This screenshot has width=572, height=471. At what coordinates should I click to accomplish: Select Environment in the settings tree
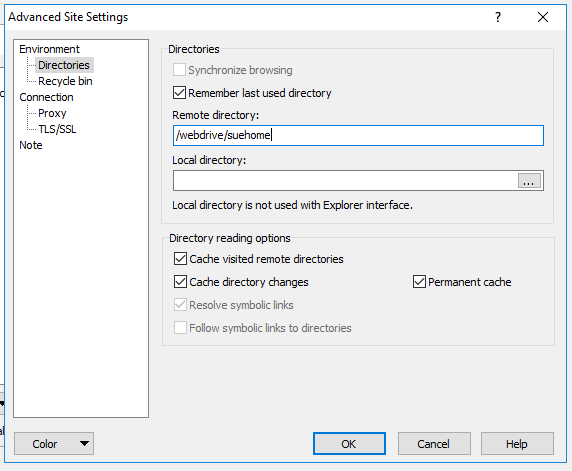(x=50, y=49)
